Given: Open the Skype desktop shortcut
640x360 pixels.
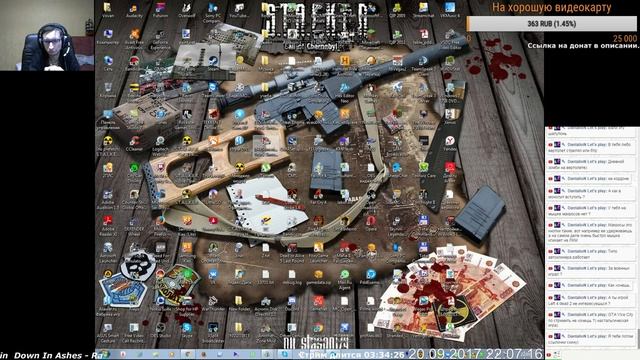Looking at the screenshot, I should click(187, 331).
